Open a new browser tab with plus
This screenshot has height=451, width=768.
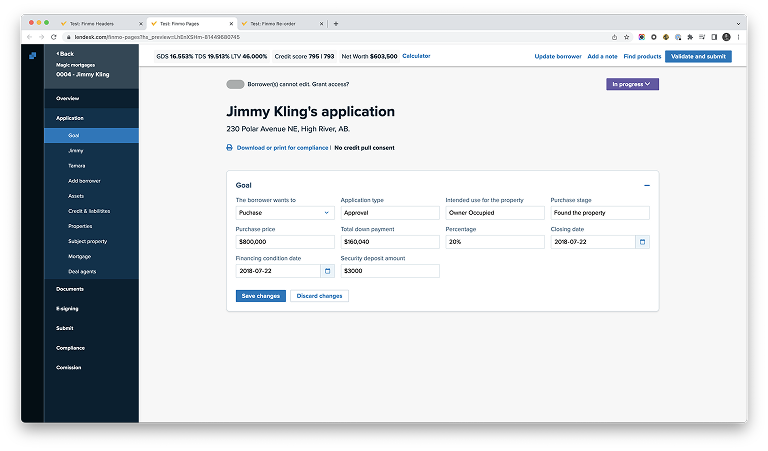point(336,24)
